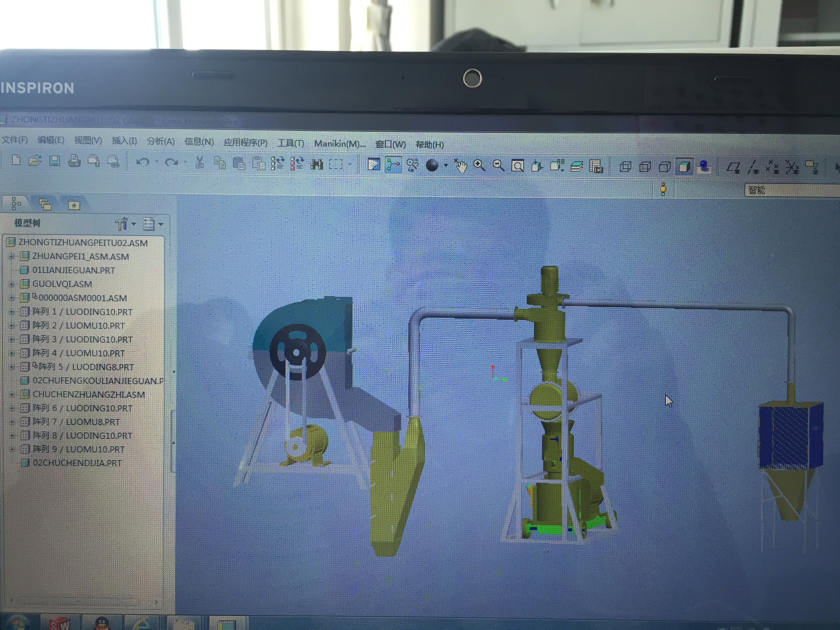
Task: Click the regeneration status traffic light
Action: 663,189
